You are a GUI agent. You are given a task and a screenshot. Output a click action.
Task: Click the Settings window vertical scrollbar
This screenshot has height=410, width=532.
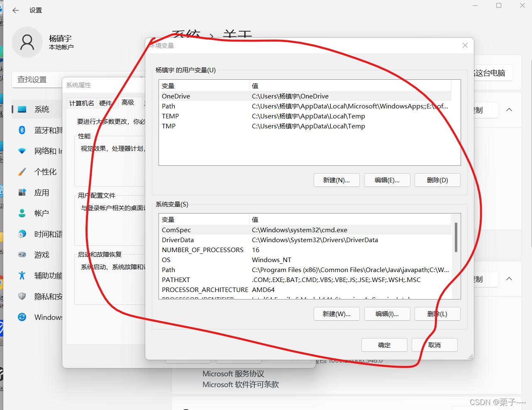pyautogui.click(x=531, y=154)
